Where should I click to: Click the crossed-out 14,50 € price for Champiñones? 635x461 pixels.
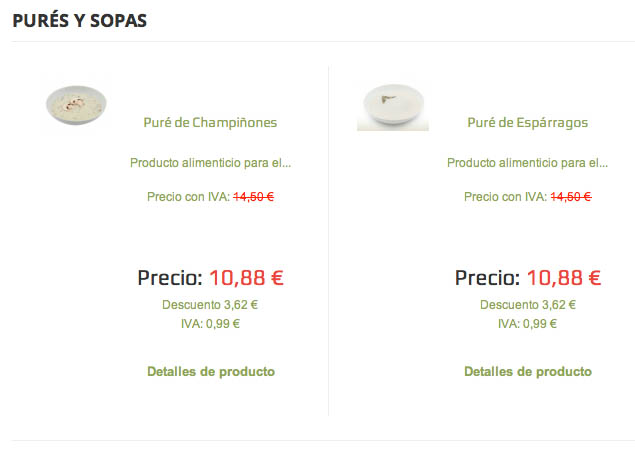pos(254,197)
